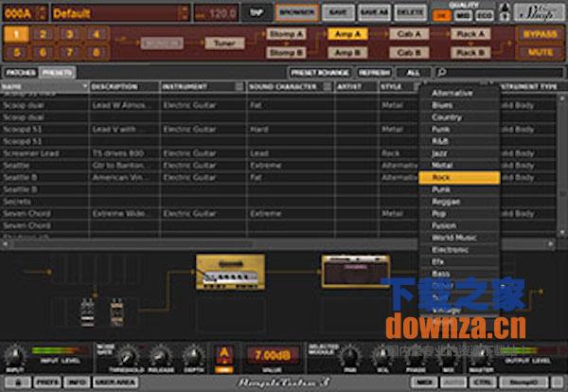
Task: Open the Tuner module
Action: (x=224, y=44)
